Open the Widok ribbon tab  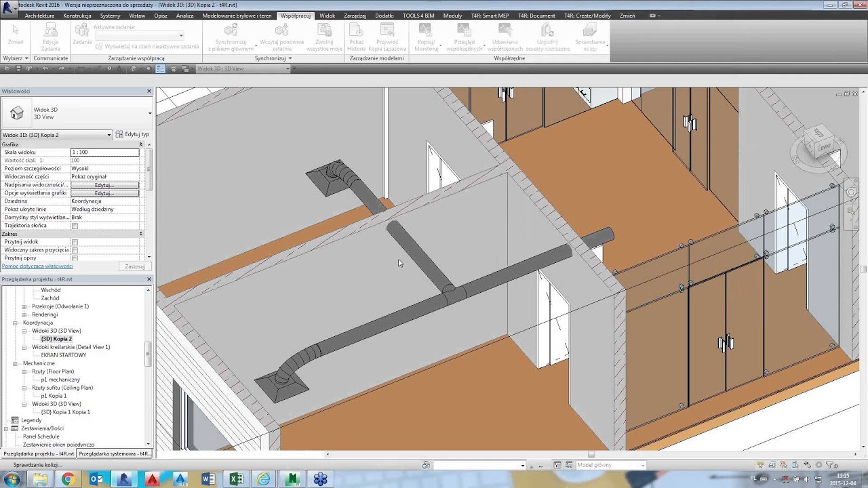pos(327,16)
